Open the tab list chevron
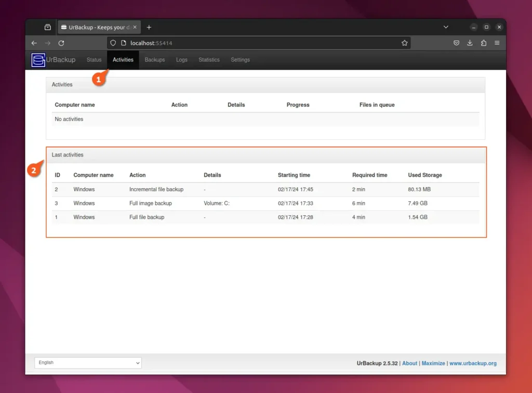Image resolution: width=532 pixels, height=393 pixels. (446, 27)
